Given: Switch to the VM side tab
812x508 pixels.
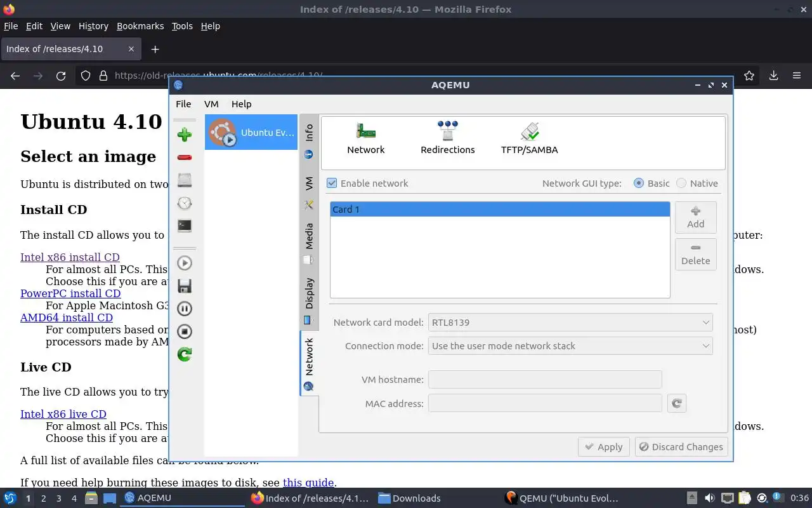Looking at the screenshot, I should coord(309,193).
